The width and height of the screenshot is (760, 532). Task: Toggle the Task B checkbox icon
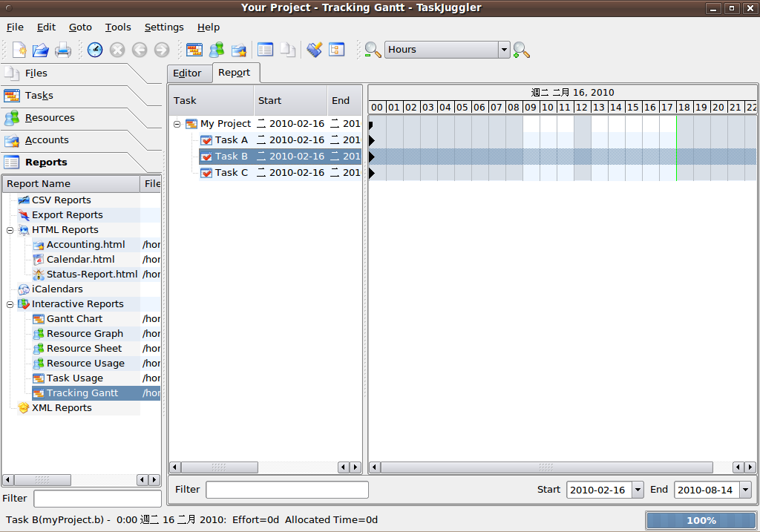click(x=206, y=157)
